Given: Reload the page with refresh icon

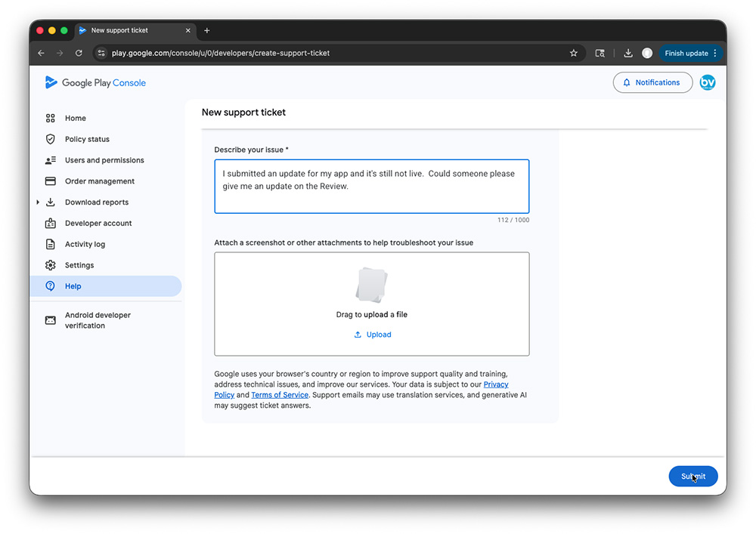Looking at the screenshot, I should (79, 53).
